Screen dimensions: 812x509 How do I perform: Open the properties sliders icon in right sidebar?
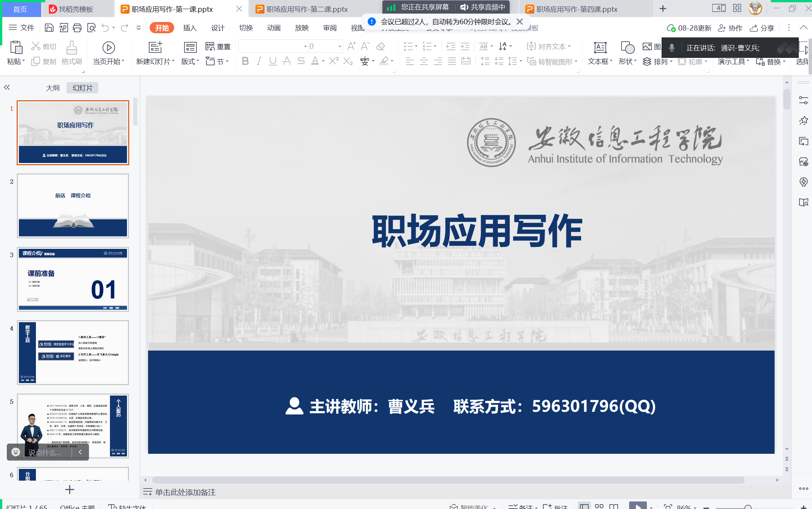pos(804,100)
